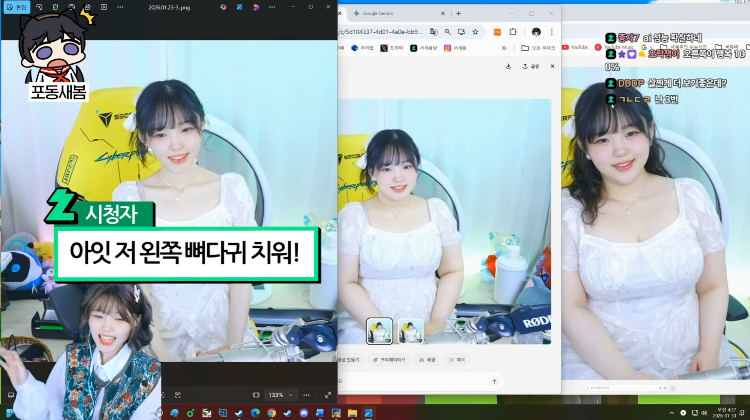Download the generated Gemini image
Image resolution: width=750 pixels, height=420 pixels.
(508, 66)
